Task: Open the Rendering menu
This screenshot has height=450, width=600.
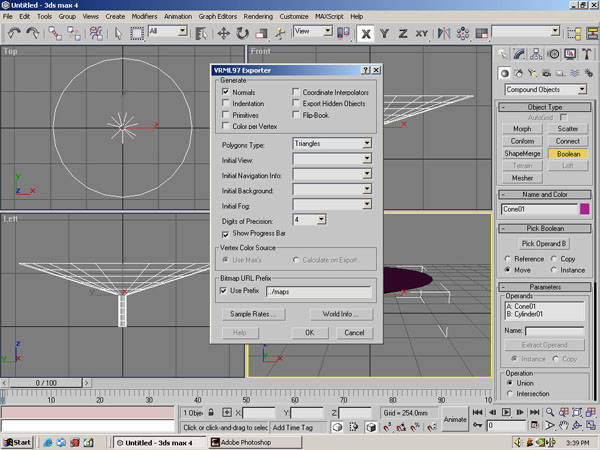Action: coord(258,16)
